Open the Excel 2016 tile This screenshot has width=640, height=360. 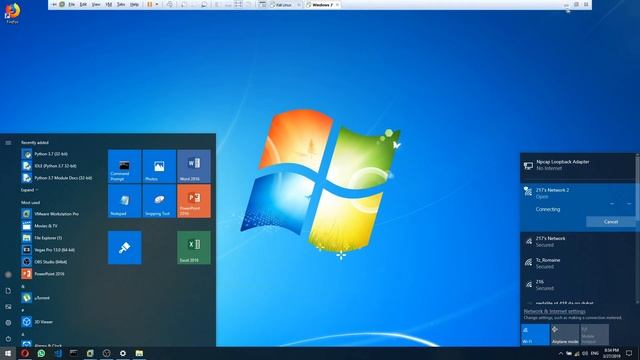pos(194,248)
